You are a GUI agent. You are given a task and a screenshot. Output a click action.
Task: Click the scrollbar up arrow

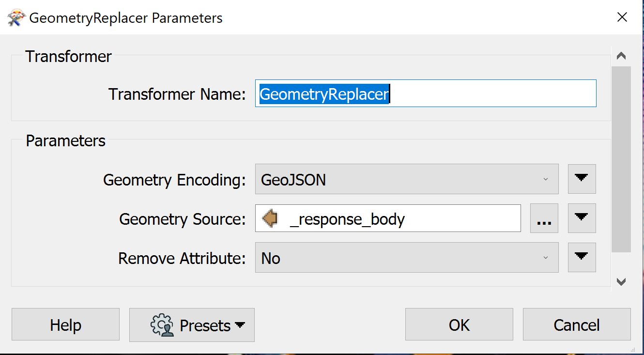pyautogui.click(x=621, y=56)
